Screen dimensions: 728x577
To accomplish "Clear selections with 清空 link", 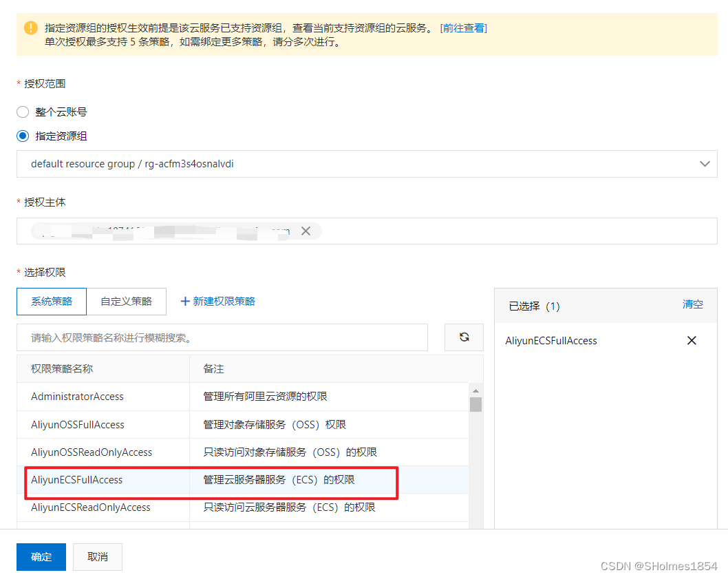I will [x=692, y=304].
